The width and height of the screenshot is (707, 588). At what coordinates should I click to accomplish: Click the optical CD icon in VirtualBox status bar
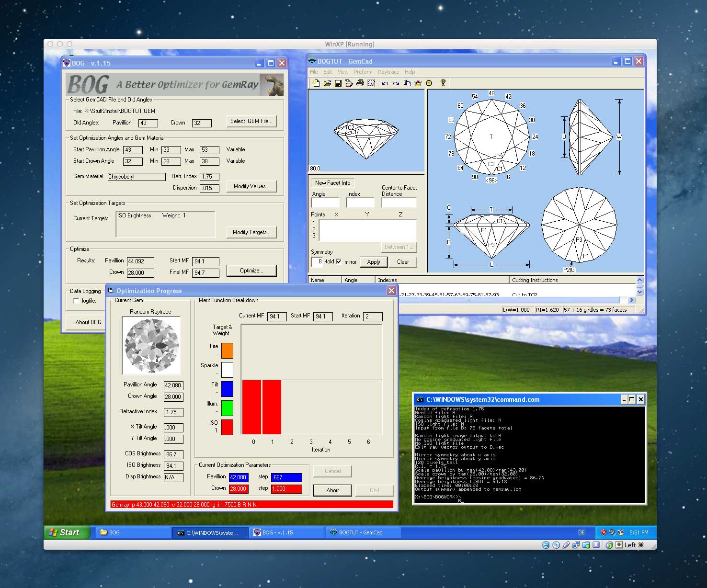click(x=556, y=545)
